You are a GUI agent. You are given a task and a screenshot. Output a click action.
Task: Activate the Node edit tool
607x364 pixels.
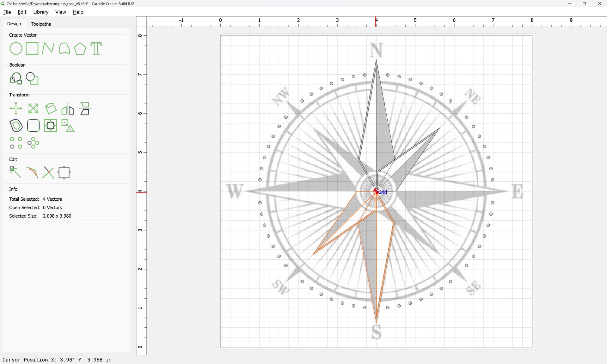(x=15, y=173)
